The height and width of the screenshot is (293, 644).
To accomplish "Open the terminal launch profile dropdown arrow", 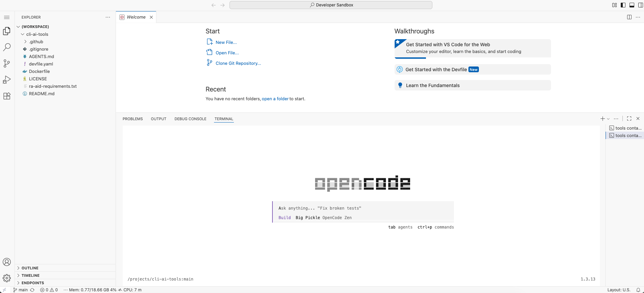I will pos(608,119).
